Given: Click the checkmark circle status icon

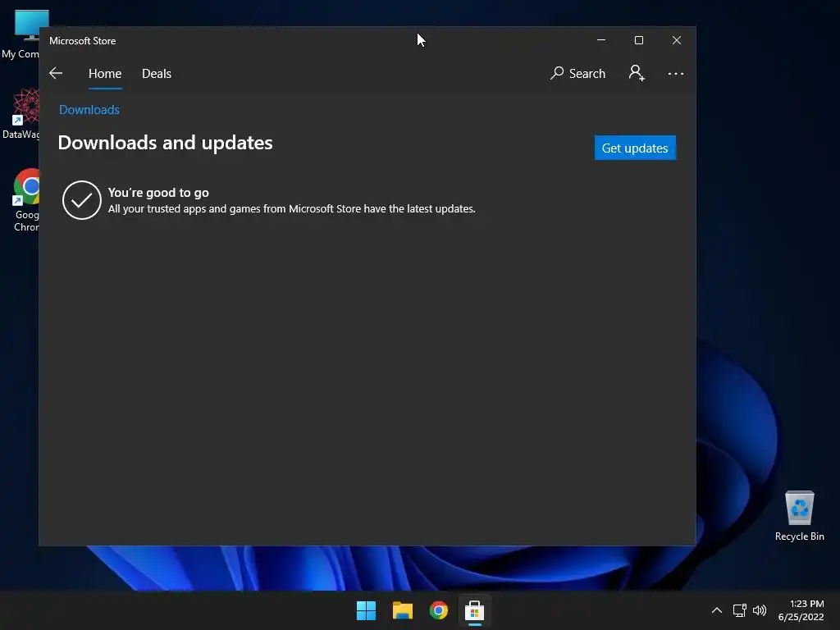Looking at the screenshot, I should (82, 200).
